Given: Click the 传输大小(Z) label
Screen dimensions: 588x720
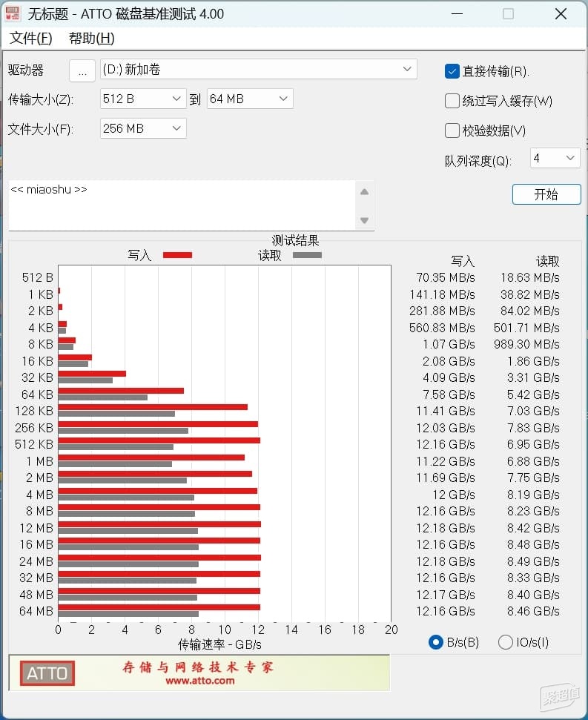Looking at the screenshot, I should click(41, 99).
